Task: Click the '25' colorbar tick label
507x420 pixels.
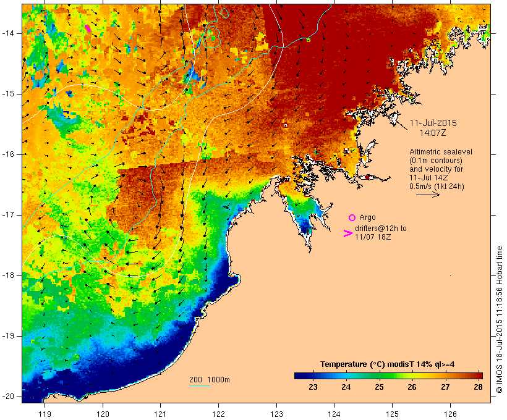Action: click(379, 387)
